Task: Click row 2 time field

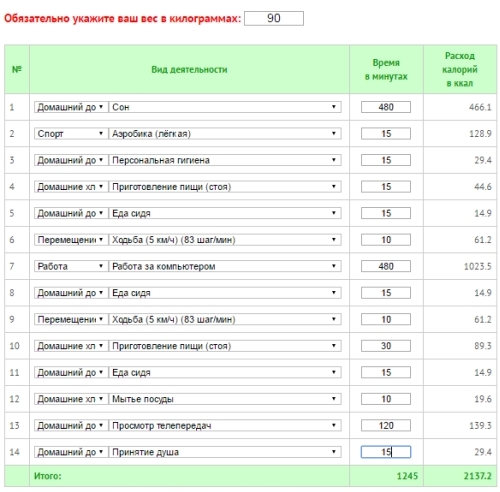Action: tap(386, 134)
